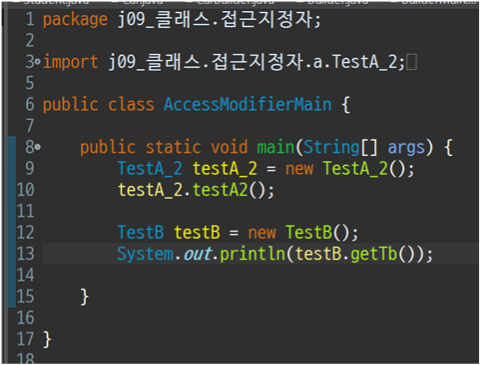Click the package name j09_클래스.접근지정자 on line 1
This screenshot has width=480, height=365.
(215, 19)
